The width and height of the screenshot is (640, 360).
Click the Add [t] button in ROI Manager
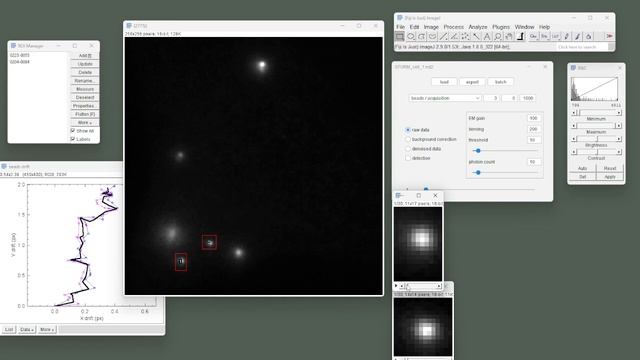85,56
